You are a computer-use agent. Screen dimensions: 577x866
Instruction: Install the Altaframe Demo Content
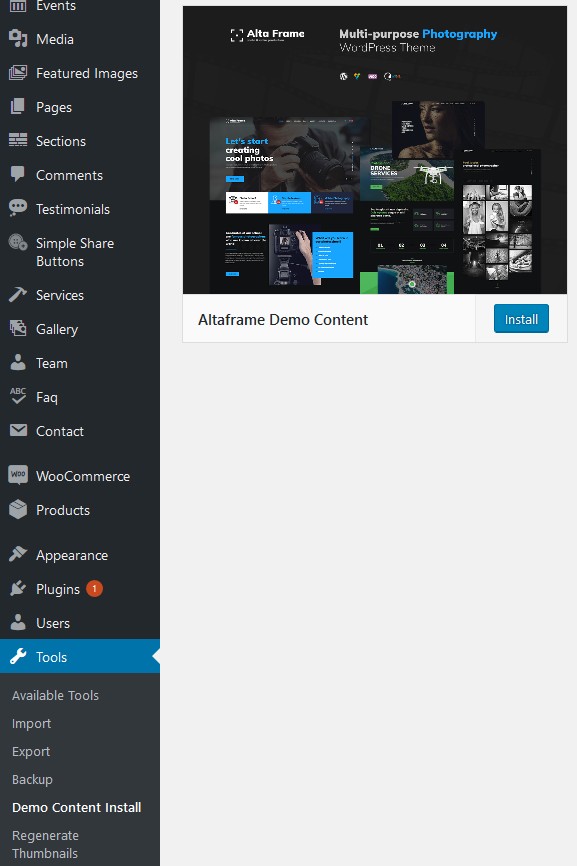pyautogui.click(x=521, y=319)
